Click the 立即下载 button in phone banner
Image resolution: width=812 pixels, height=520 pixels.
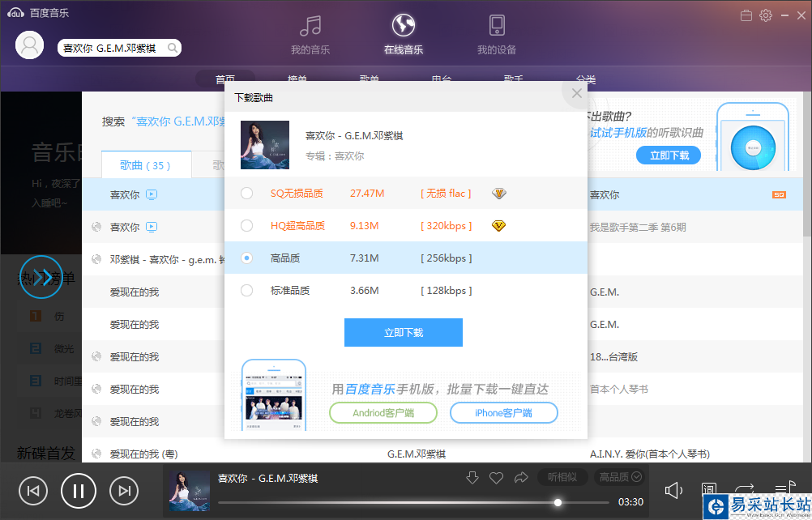(x=669, y=156)
